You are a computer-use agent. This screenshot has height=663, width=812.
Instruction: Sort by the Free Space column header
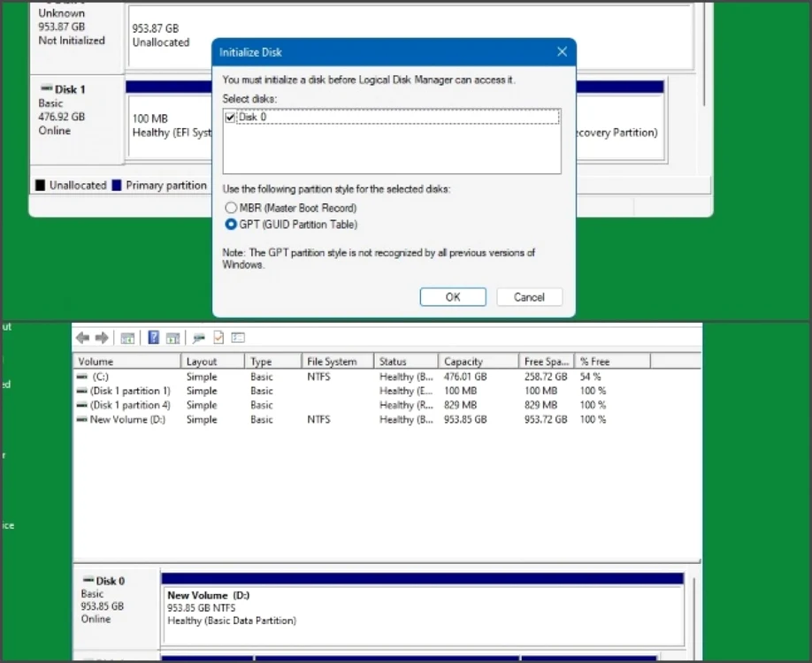tap(547, 362)
